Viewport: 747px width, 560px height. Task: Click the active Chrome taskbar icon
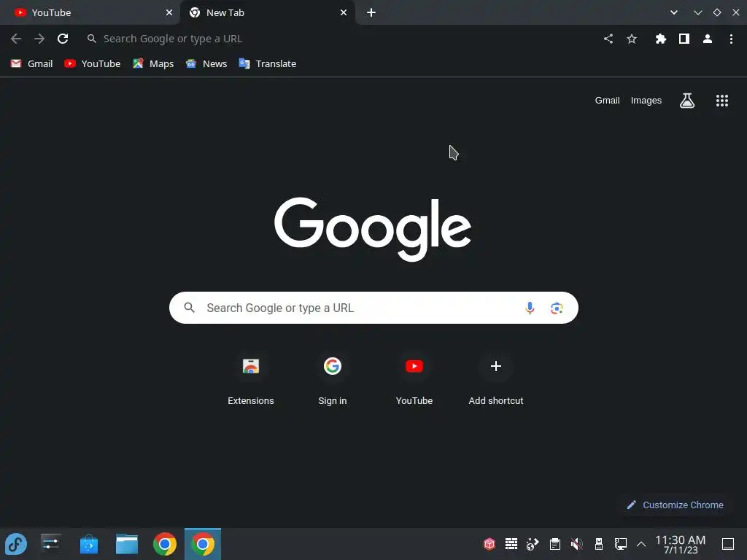click(x=203, y=544)
